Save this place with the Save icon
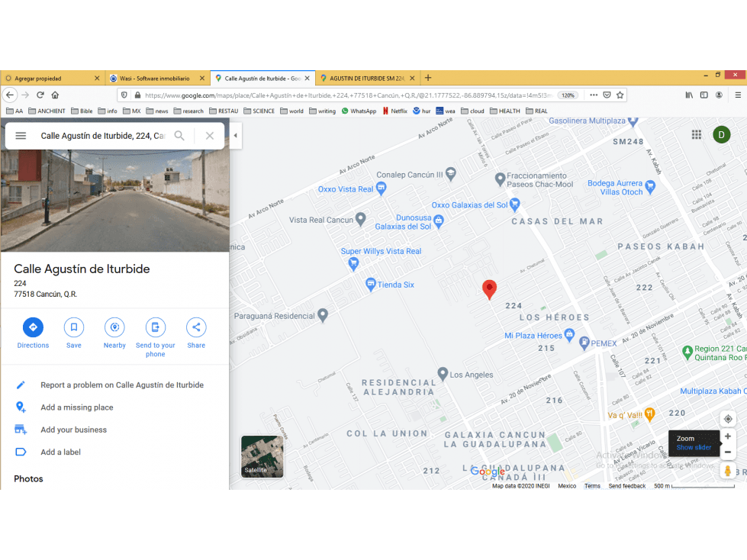This screenshot has width=747, height=560. tap(74, 327)
